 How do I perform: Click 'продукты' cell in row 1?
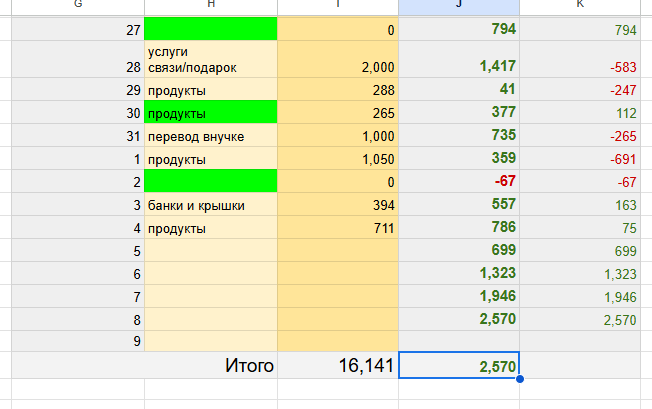pos(211,158)
